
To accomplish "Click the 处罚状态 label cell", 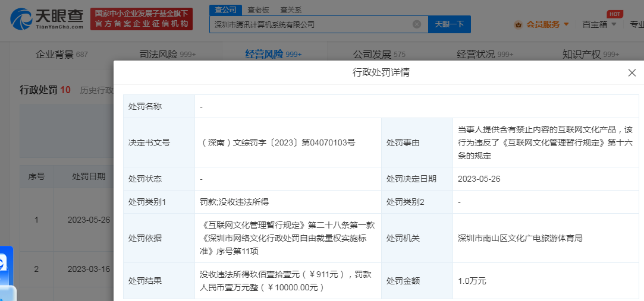I will 159,179.
